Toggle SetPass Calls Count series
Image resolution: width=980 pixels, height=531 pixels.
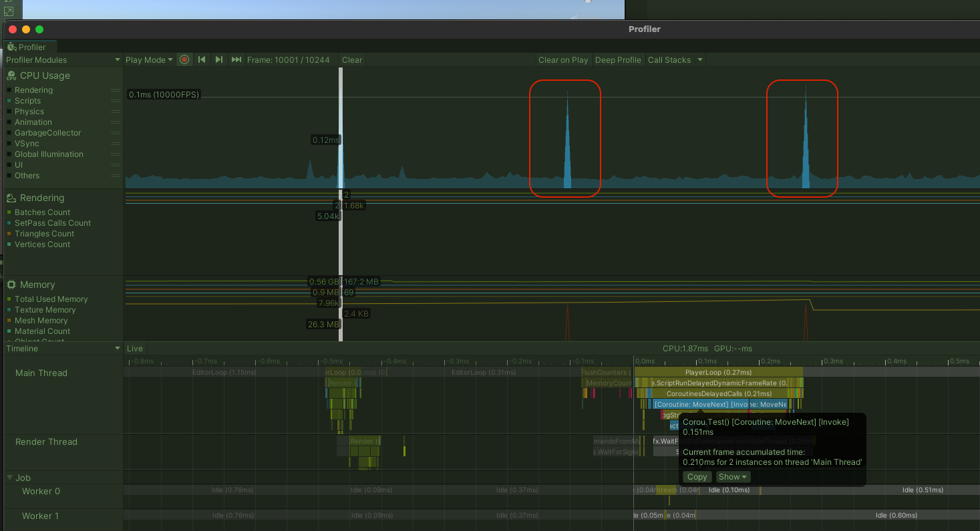(x=9, y=223)
